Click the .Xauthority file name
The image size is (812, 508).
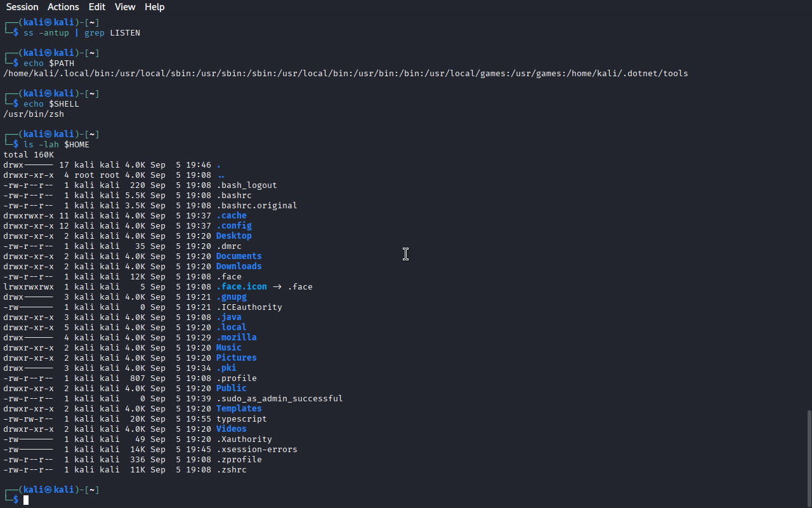[244, 439]
